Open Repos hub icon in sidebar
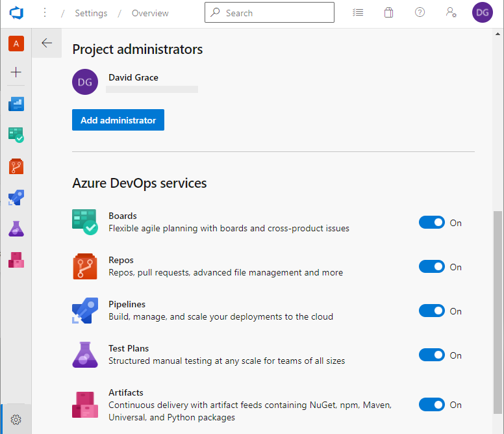 pos(16,166)
